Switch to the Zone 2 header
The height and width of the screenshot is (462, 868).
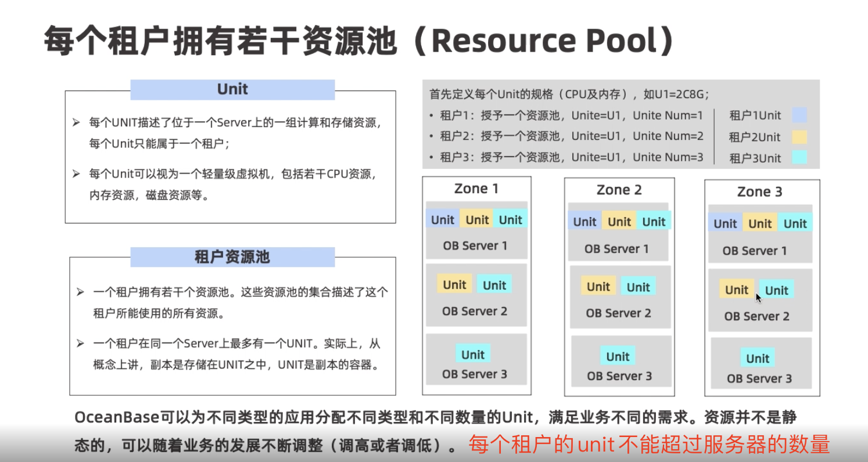click(619, 189)
